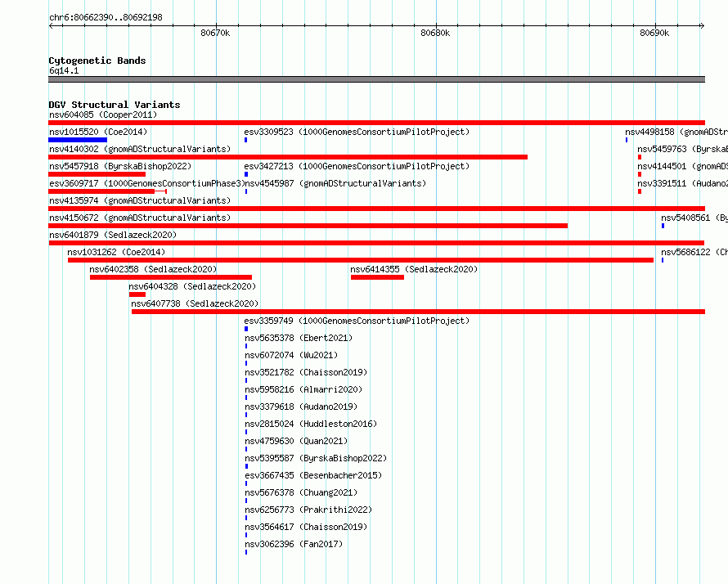Open nsv3564617 (Chaisson2019) label
The height and width of the screenshot is (584, 728).
(306, 527)
